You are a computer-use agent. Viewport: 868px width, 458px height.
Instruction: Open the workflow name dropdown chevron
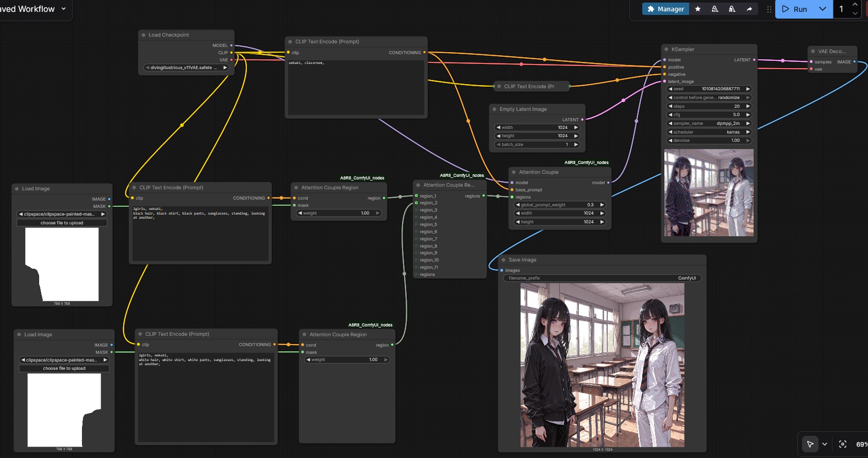tap(63, 9)
